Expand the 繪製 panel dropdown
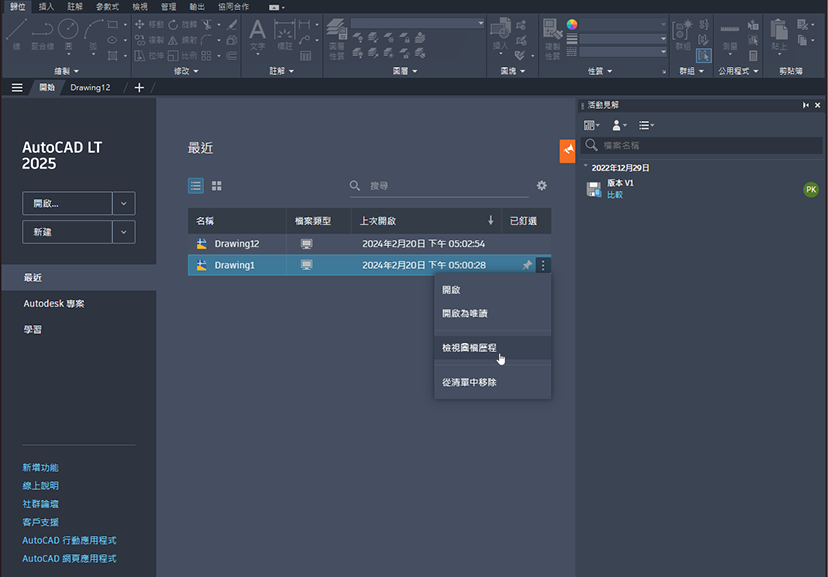Screen dimensions: 828x577 coord(67,71)
